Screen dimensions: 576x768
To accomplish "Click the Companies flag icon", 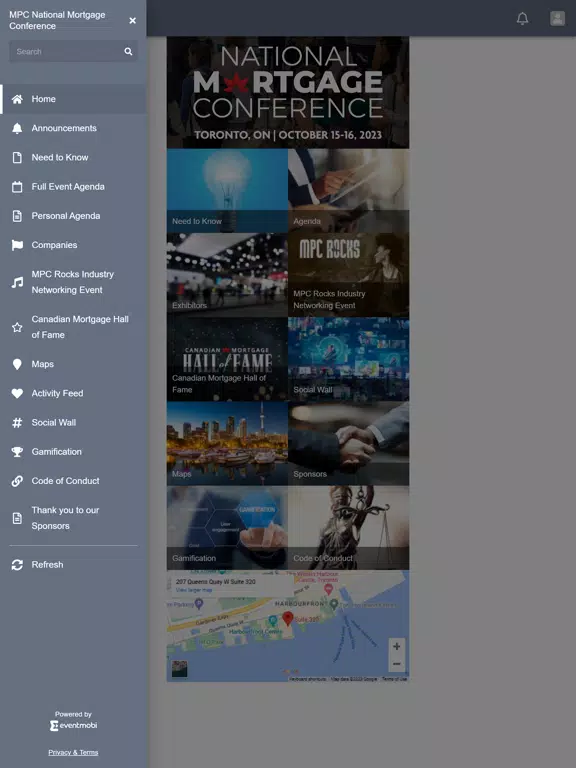I will 17,245.
